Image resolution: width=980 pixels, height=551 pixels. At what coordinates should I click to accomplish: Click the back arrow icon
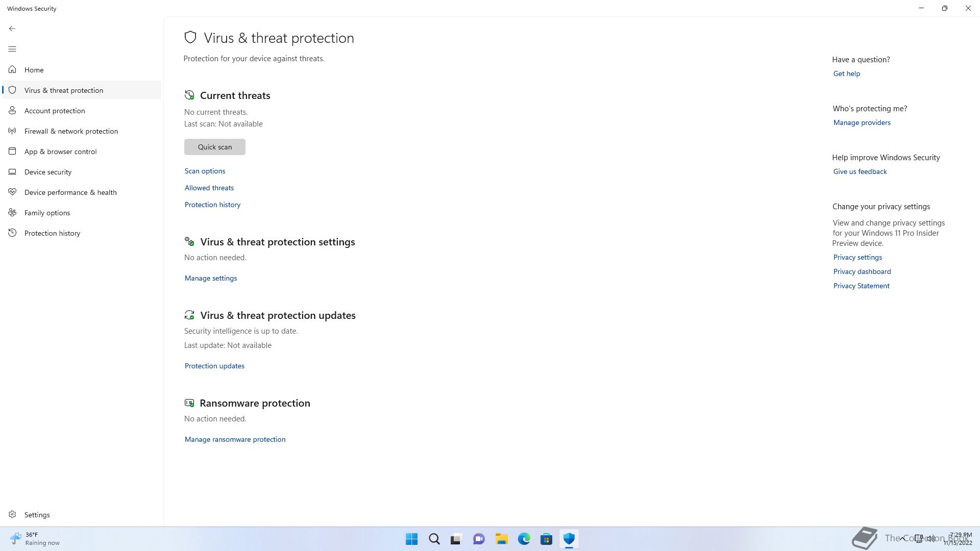point(12,29)
